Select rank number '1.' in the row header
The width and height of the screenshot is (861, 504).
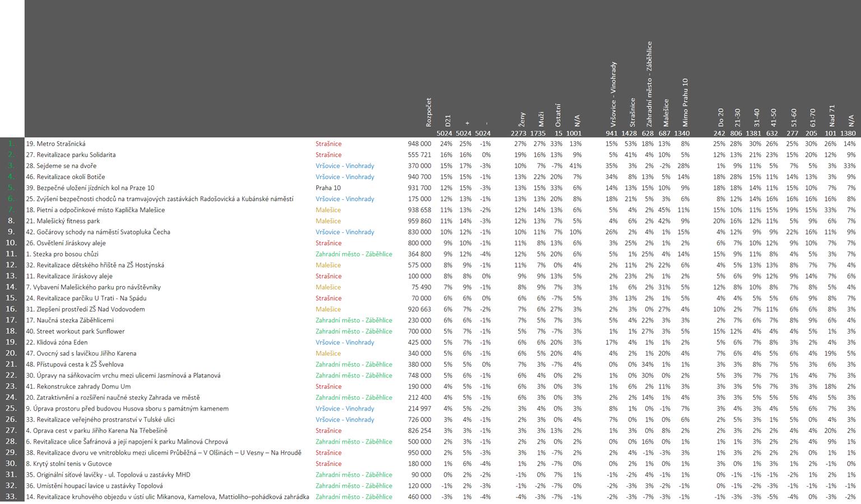(x=12, y=144)
